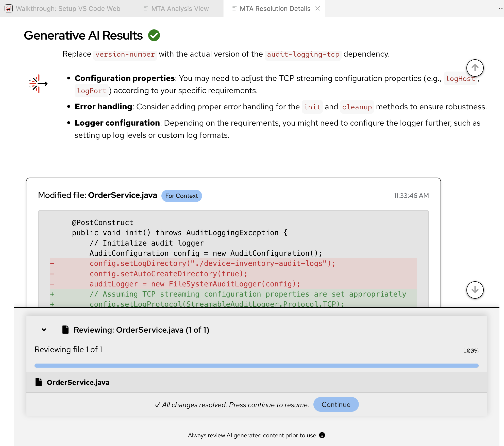This screenshot has height=446, width=504.
Task: Click the Modified file OrderService.java heading
Action: 97,195
